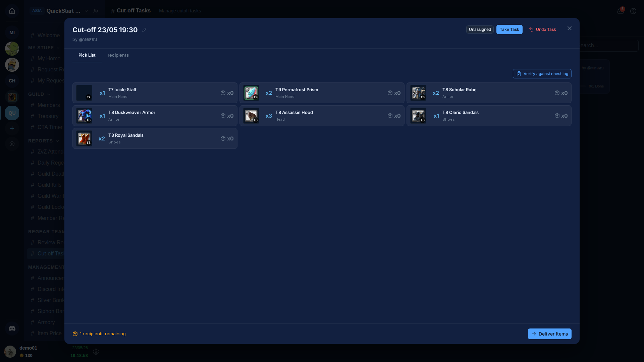Open the Discord icon in left rail
Viewport: 644px width, 362px height.
pos(12,328)
